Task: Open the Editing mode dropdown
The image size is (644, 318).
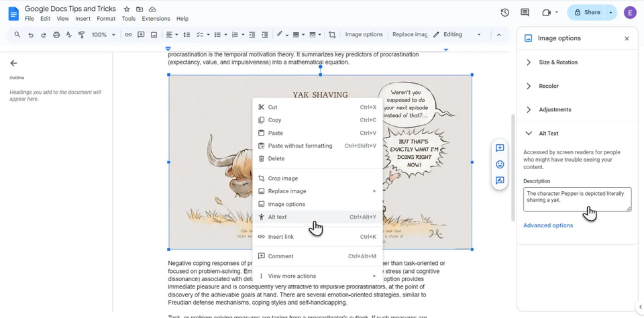Action: pyautogui.click(x=456, y=35)
